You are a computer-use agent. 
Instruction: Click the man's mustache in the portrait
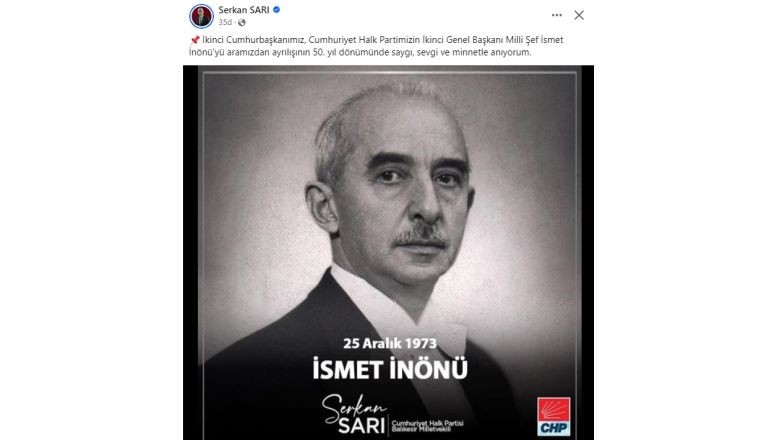point(421,237)
